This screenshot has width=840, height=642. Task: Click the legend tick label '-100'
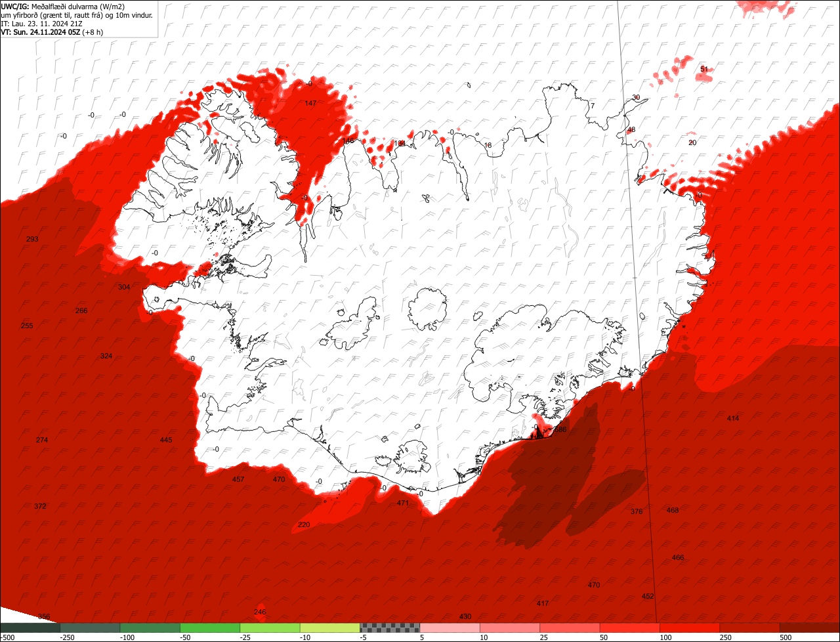127,637
